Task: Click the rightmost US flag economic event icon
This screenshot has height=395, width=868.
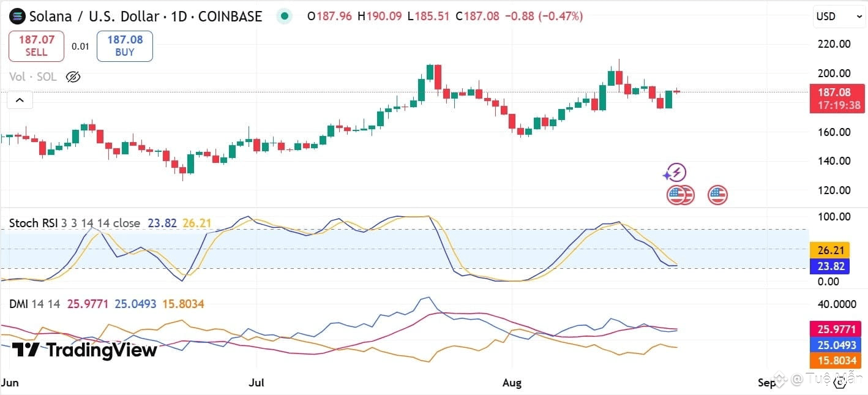Action: coord(717,195)
